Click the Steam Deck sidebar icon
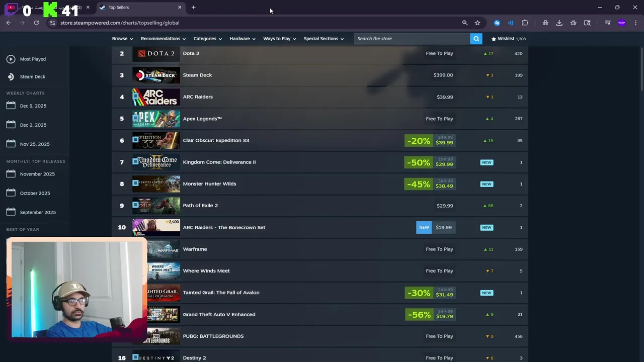Screen dimensions: 644x362 coord(11,76)
